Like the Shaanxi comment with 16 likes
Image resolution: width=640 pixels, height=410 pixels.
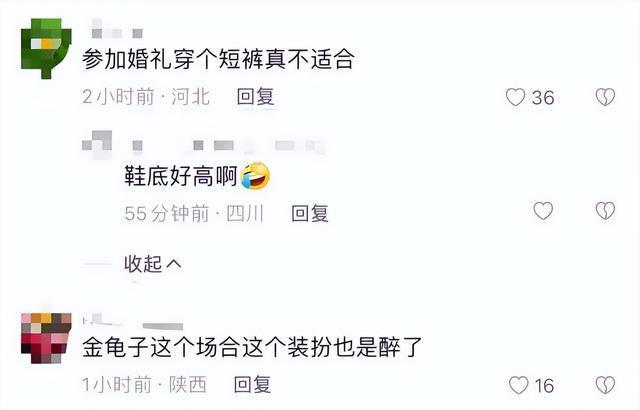coord(519,385)
